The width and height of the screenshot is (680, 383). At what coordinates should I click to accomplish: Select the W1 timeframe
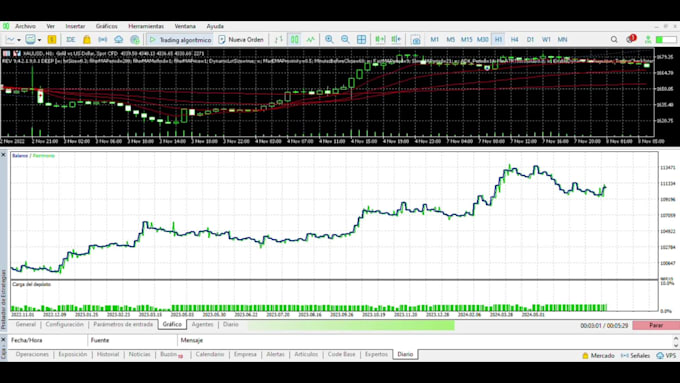(546, 39)
